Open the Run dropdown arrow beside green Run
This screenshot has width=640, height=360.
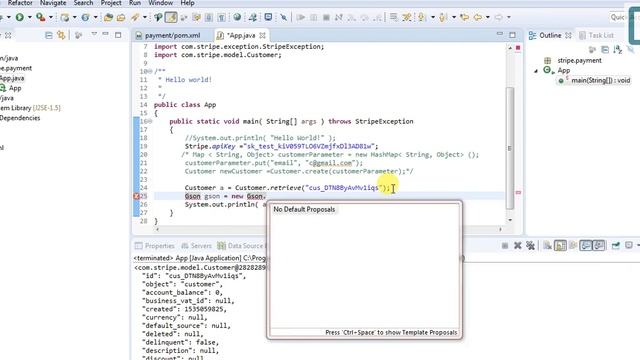(29, 17)
